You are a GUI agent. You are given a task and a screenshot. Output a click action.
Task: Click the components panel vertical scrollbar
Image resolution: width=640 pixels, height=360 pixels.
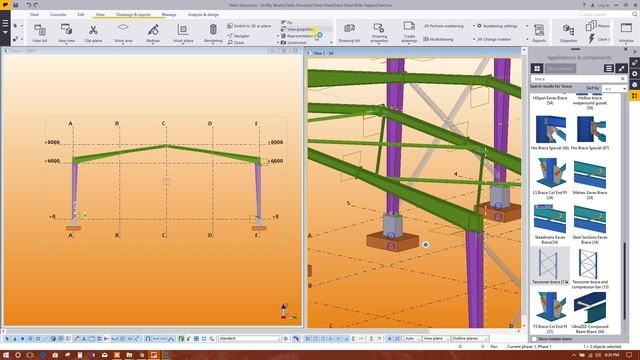click(x=624, y=282)
